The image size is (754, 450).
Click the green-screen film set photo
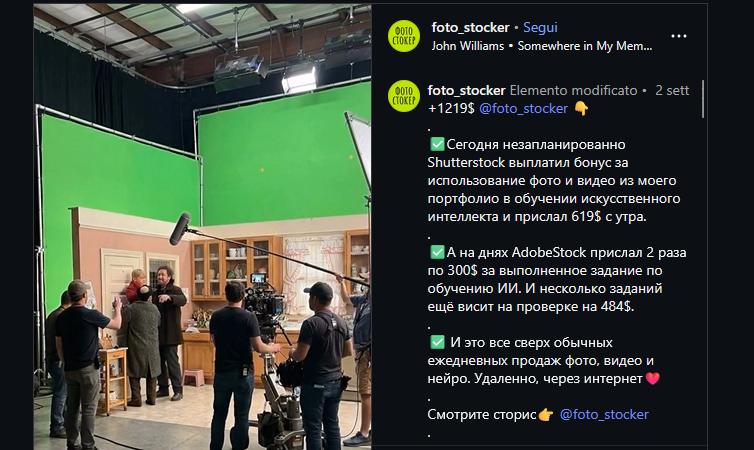202,227
